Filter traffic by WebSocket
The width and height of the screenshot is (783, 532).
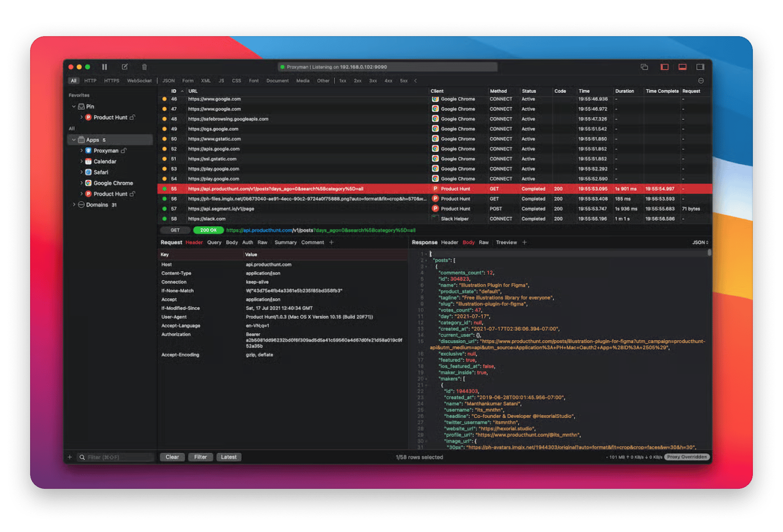point(139,81)
